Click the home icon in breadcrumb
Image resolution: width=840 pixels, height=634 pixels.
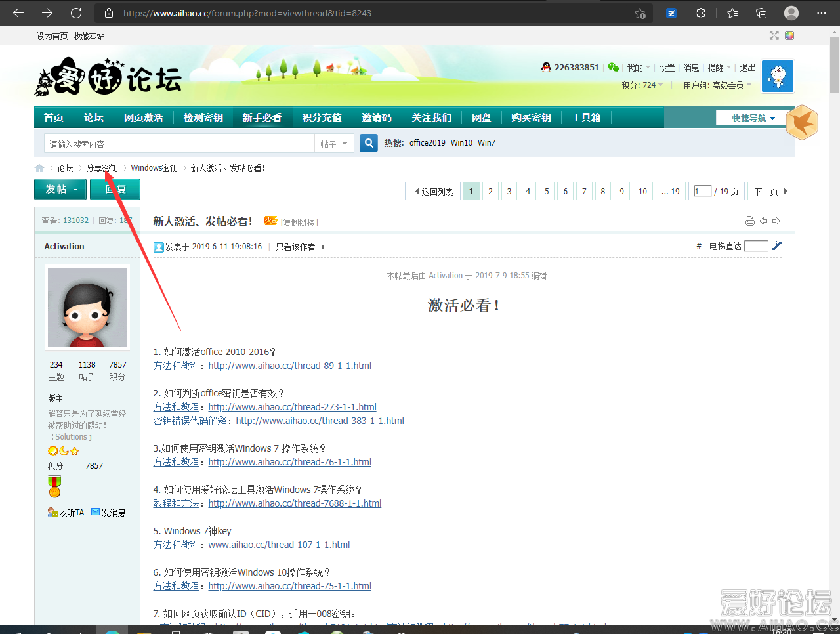coord(39,168)
